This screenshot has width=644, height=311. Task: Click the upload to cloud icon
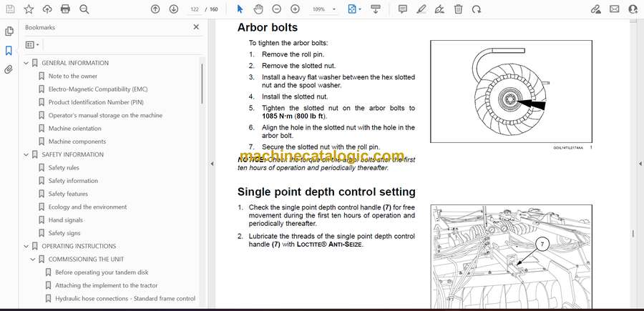coord(47,9)
